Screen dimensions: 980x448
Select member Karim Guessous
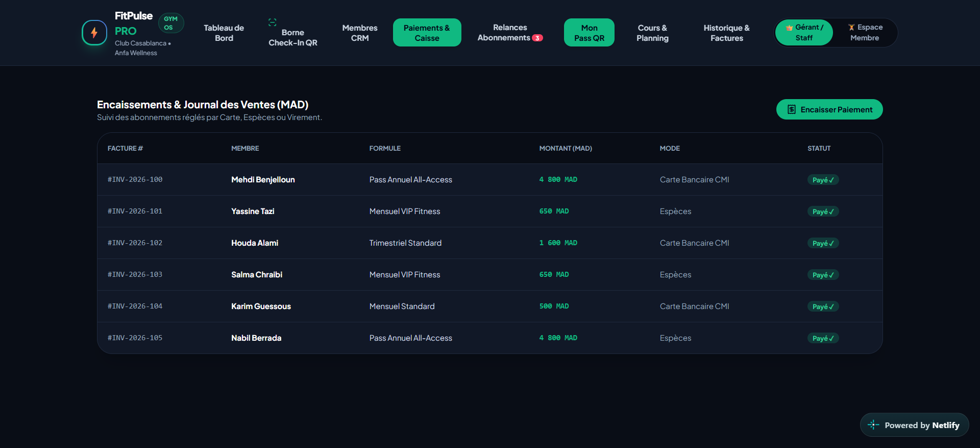(x=261, y=306)
